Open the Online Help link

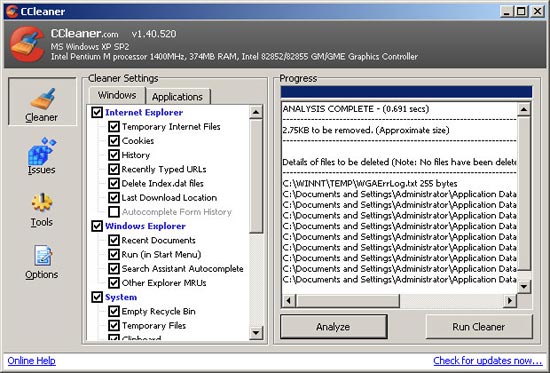(32, 360)
